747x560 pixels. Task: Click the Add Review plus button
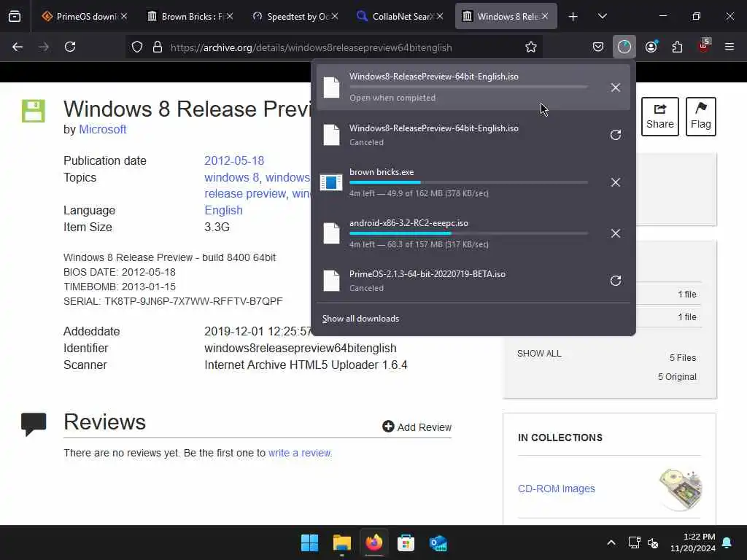[417, 427]
